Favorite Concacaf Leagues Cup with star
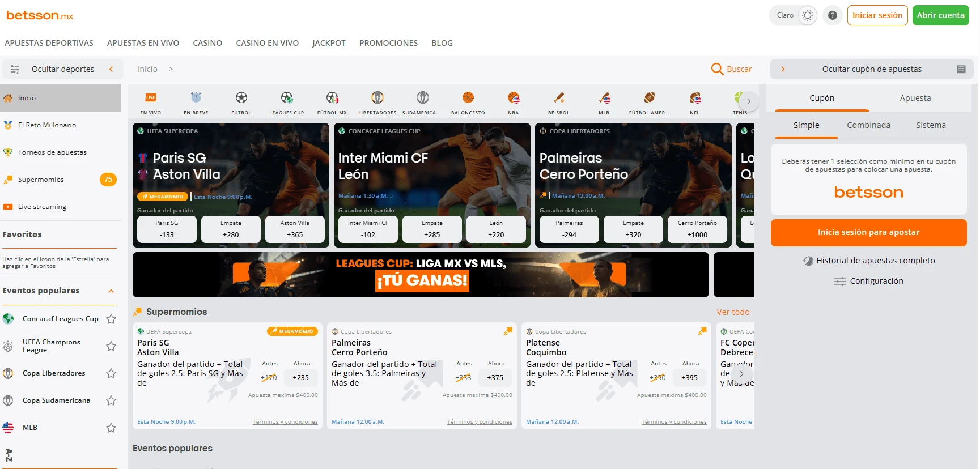980x469 pixels. click(111, 319)
